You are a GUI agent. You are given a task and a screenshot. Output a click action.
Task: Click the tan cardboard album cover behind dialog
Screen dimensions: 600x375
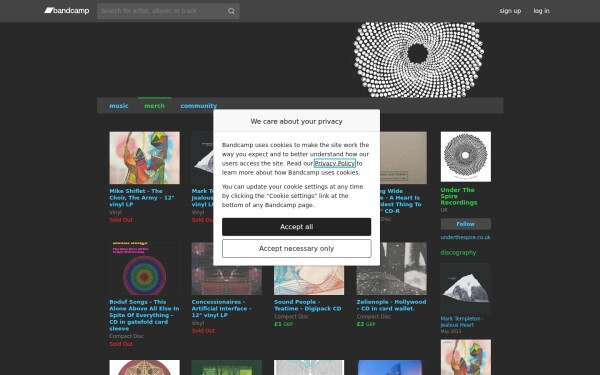pyautogui.click(x=404, y=158)
